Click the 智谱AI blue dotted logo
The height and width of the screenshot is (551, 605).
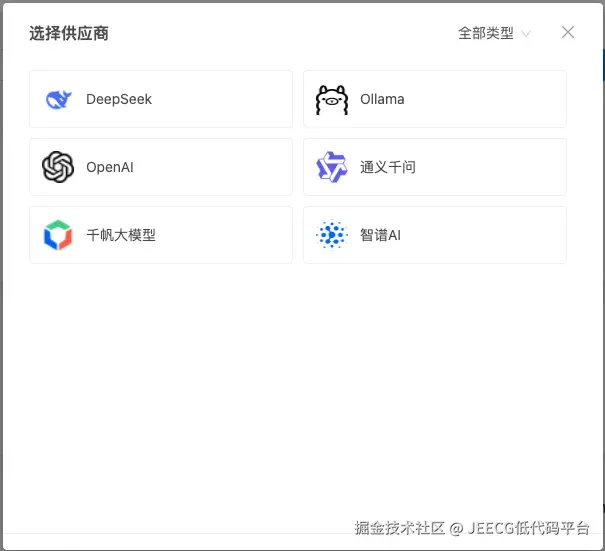(x=332, y=235)
